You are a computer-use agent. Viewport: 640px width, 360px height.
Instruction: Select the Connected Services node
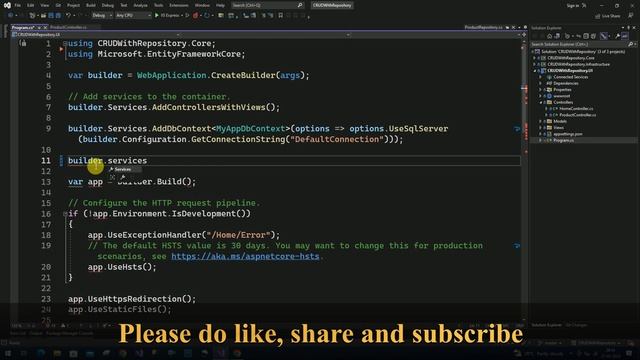pos(570,77)
